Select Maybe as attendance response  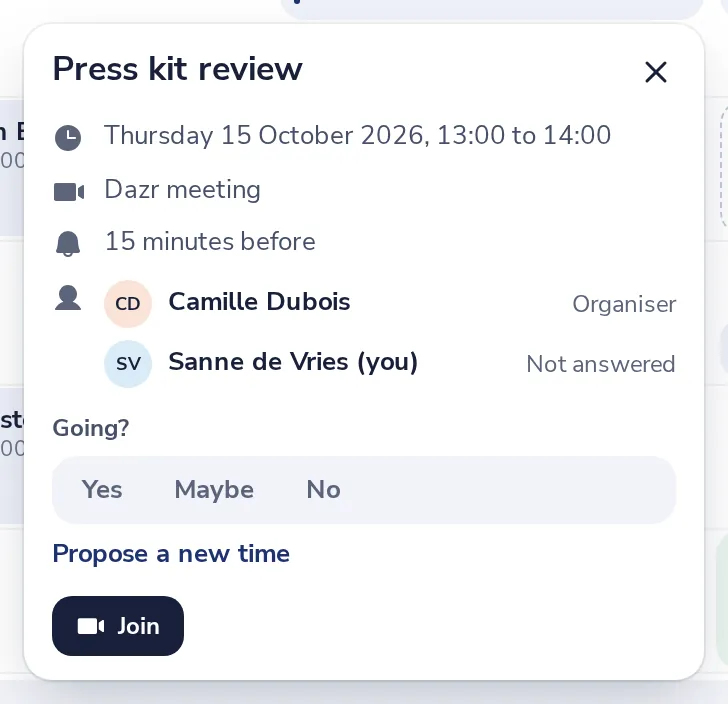tap(214, 490)
